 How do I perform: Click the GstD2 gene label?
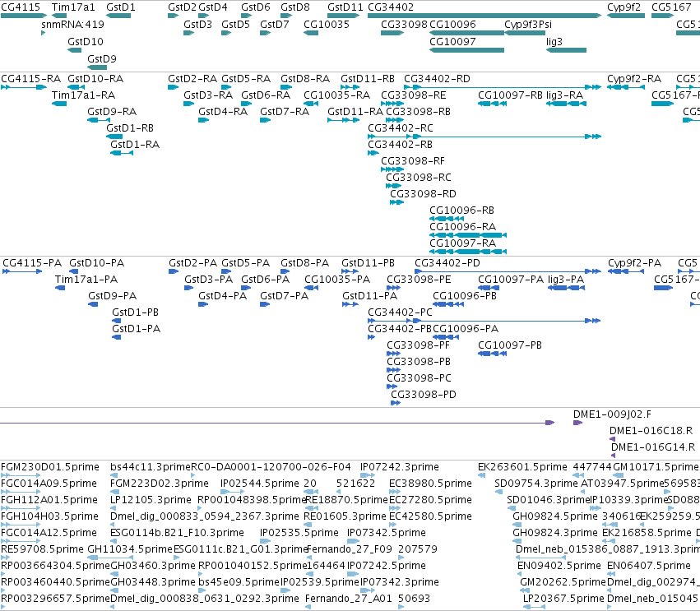182,7
